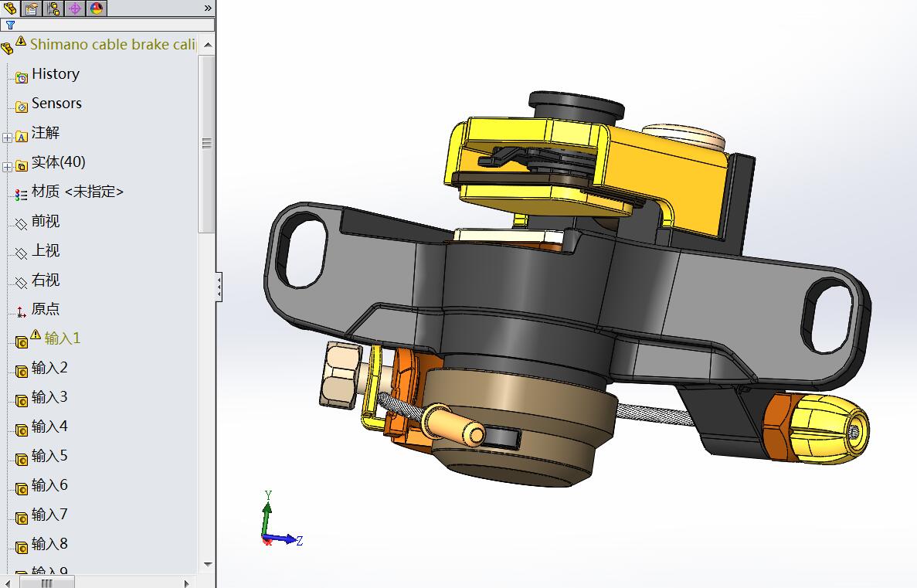Open the ConfigurationManager tab
The height and width of the screenshot is (588, 917).
pyautogui.click(x=53, y=8)
